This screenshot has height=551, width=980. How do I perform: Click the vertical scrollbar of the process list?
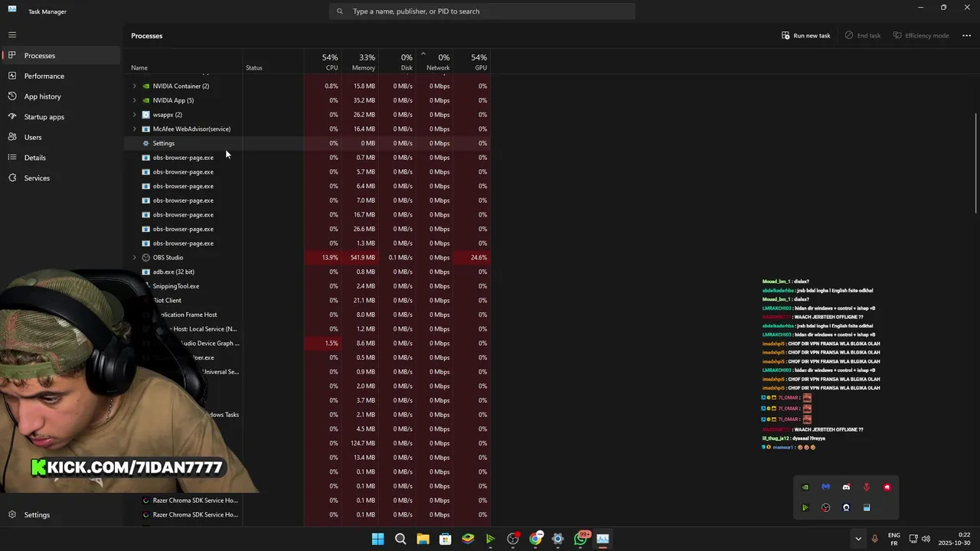tap(976, 164)
